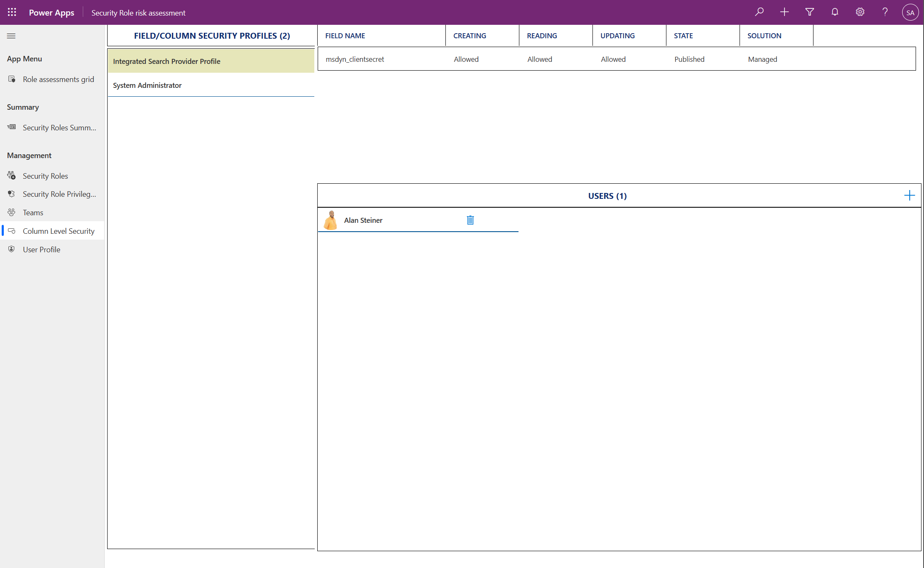Delete Alan Steiner using the trash icon
Screen dimensions: 924x568
click(x=470, y=220)
